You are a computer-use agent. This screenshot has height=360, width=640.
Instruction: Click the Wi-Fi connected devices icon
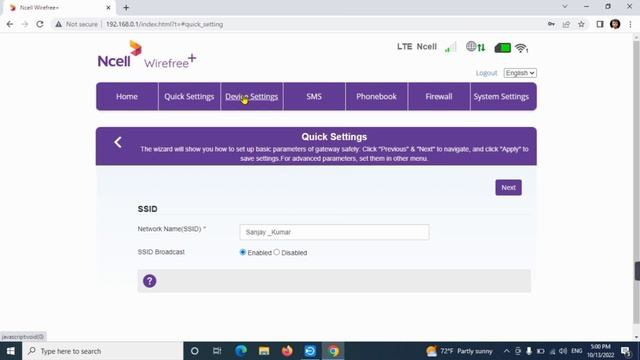click(521, 48)
